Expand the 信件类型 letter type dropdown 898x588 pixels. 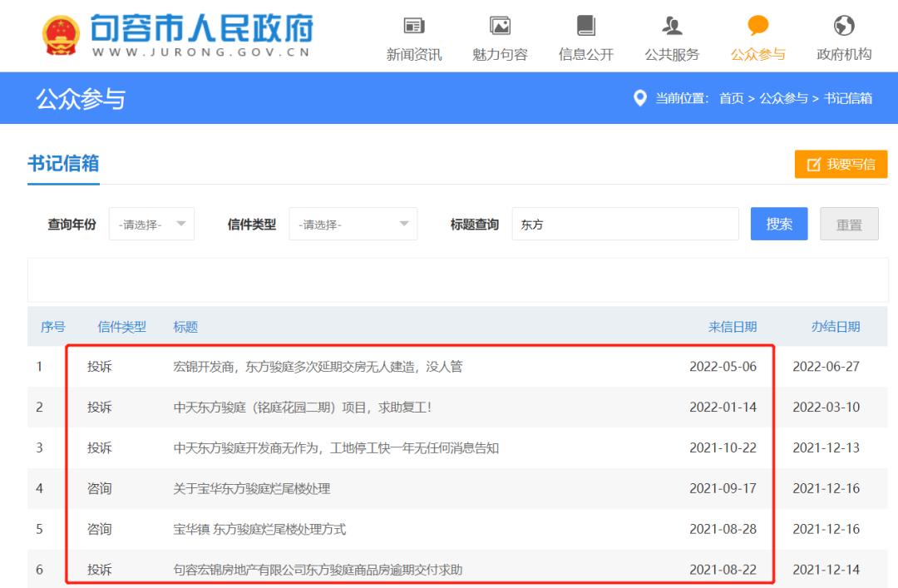[x=353, y=223]
